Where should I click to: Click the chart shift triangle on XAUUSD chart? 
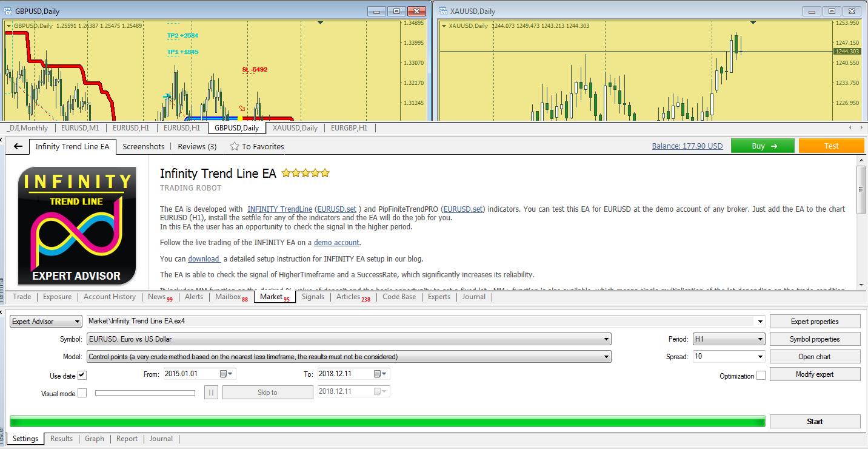pyautogui.click(x=753, y=22)
